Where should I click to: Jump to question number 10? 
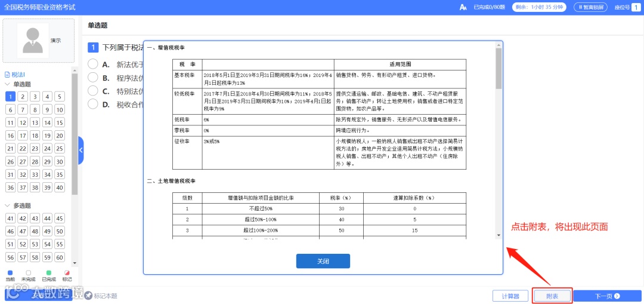pyautogui.click(x=60, y=110)
